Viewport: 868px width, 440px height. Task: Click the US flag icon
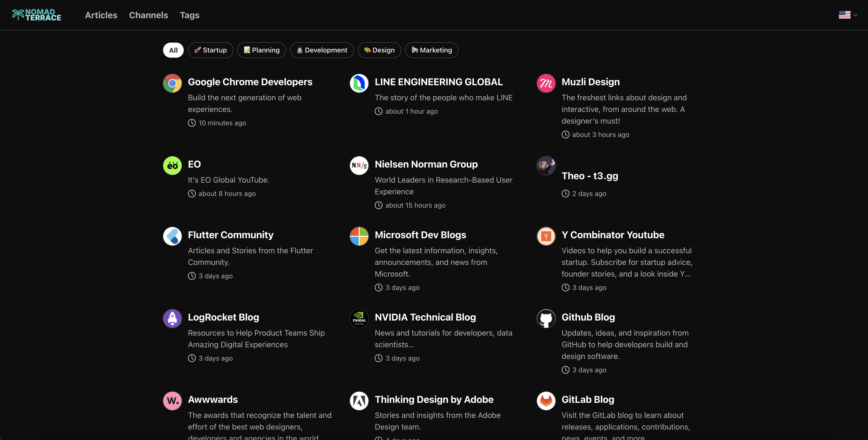coord(844,15)
